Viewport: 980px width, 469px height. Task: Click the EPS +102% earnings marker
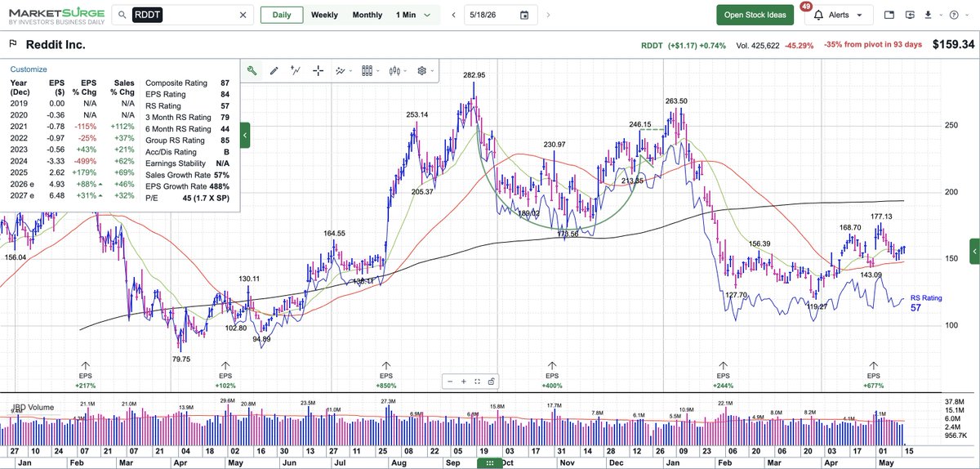click(225, 374)
